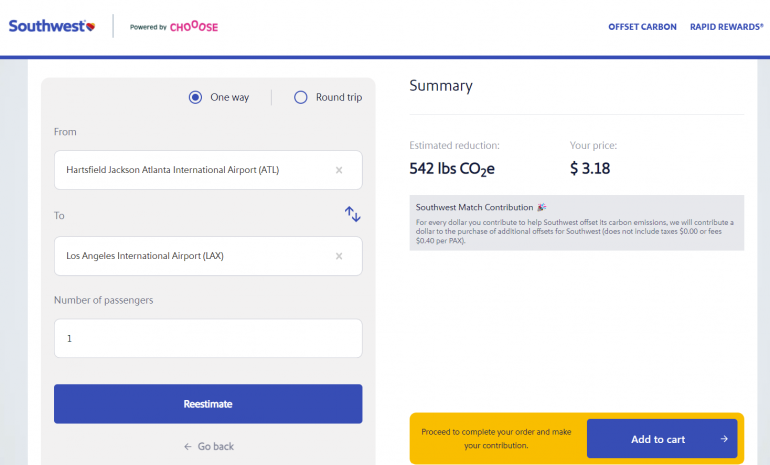Click the Southwest logo
Image resolution: width=770 pixels, height=465 pixels.
(53, 26)
